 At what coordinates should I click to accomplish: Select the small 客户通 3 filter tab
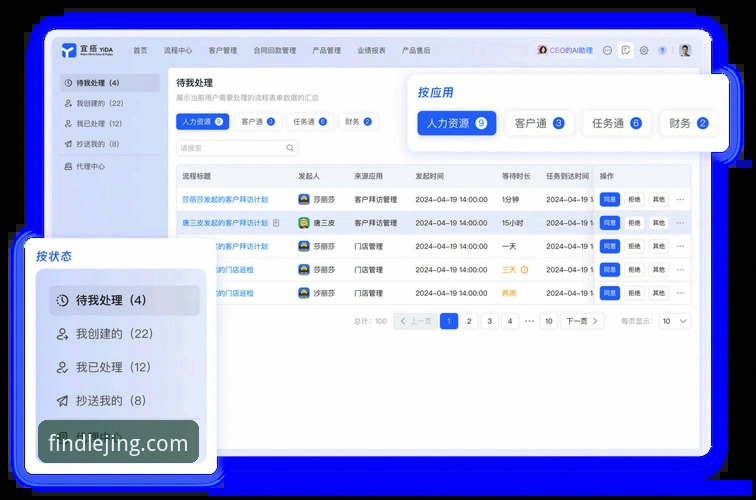tap(258, 122)
